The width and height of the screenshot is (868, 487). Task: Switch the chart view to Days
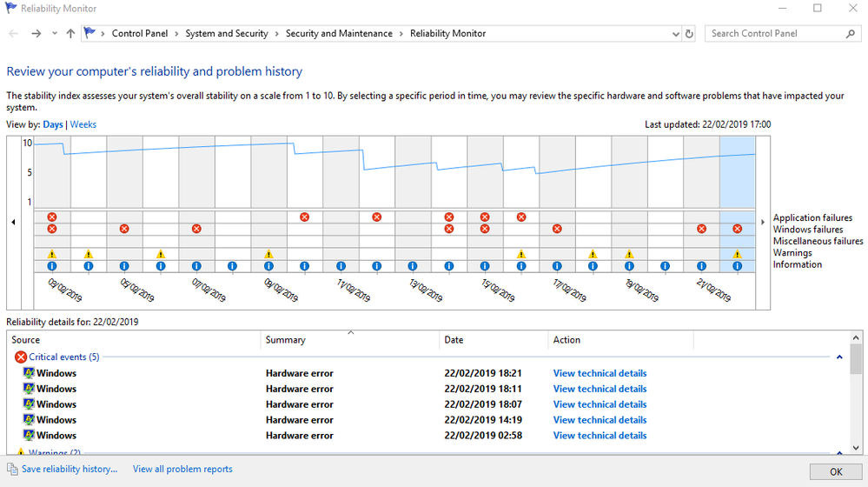click(53, 124)
